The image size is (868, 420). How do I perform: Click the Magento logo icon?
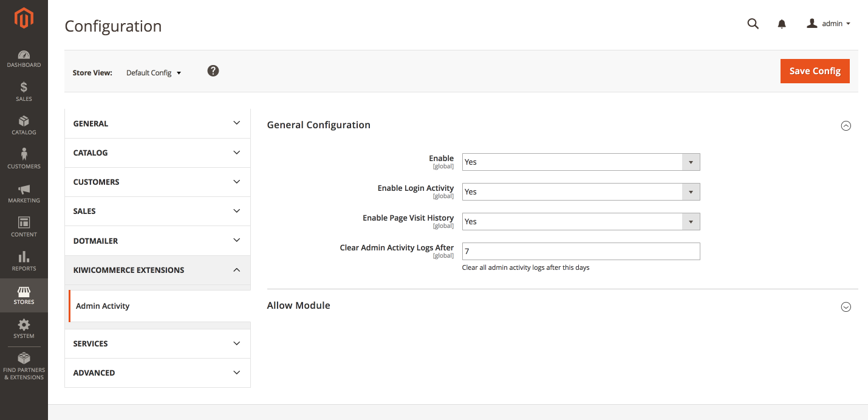(24, 19)
